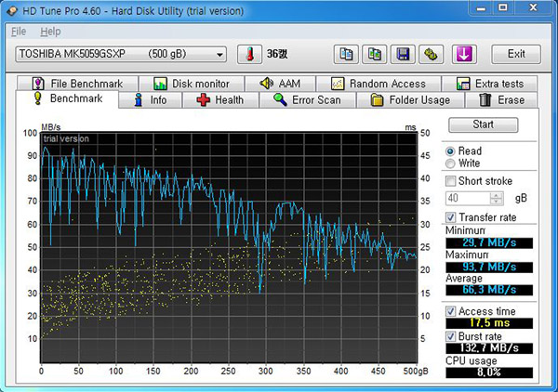
Task: Toggle the Access time checkbox
Action: (450, 311)
